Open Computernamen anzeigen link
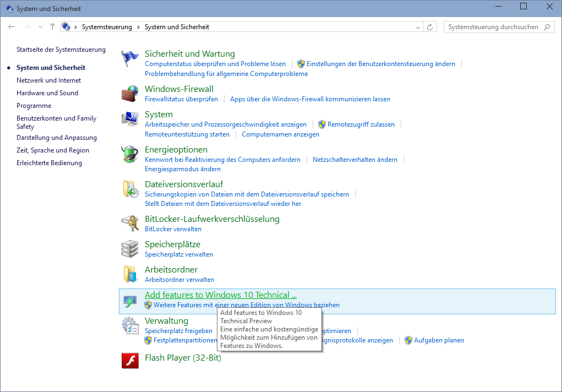Viewport: 562px width, 392px height. pyautogui.click(x=280, y=134)
